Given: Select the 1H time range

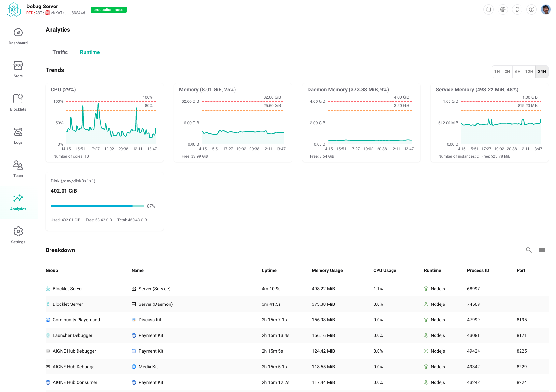Looking at the screenshot, I should [x=497, y=72].
